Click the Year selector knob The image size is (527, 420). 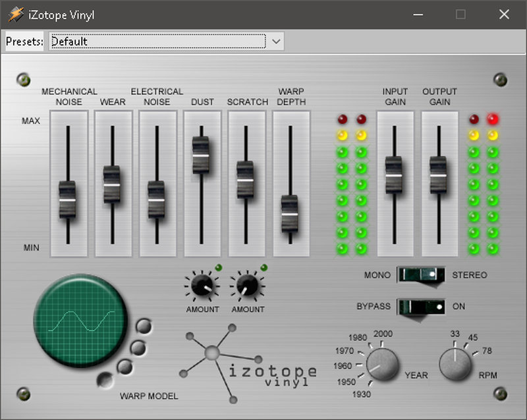382,365
